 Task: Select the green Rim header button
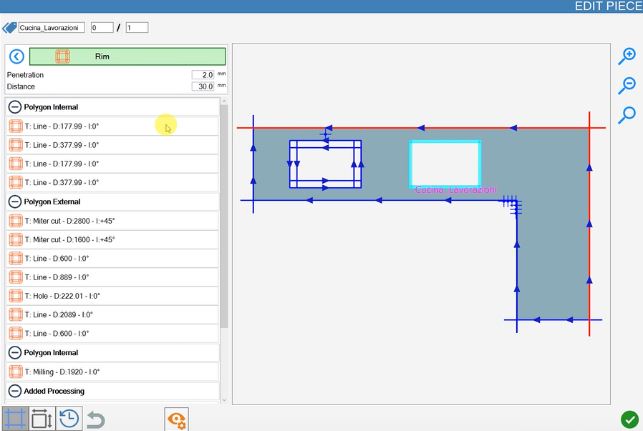[127, 57]
